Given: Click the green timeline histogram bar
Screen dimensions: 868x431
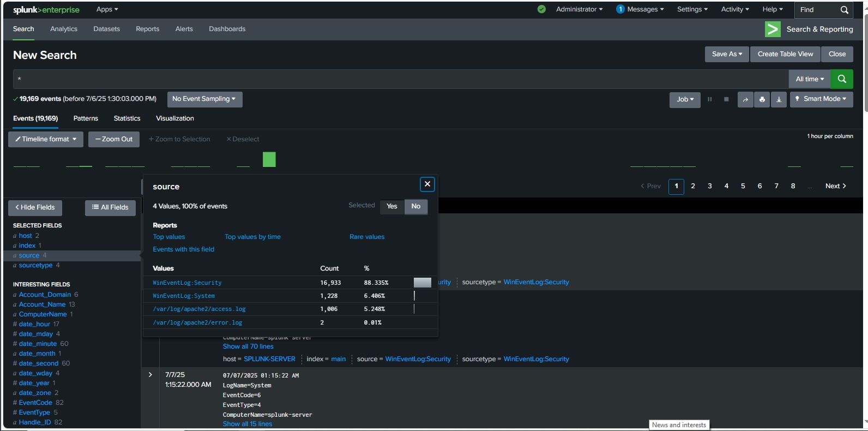Looking at the screenshot, I should point(269,159).
